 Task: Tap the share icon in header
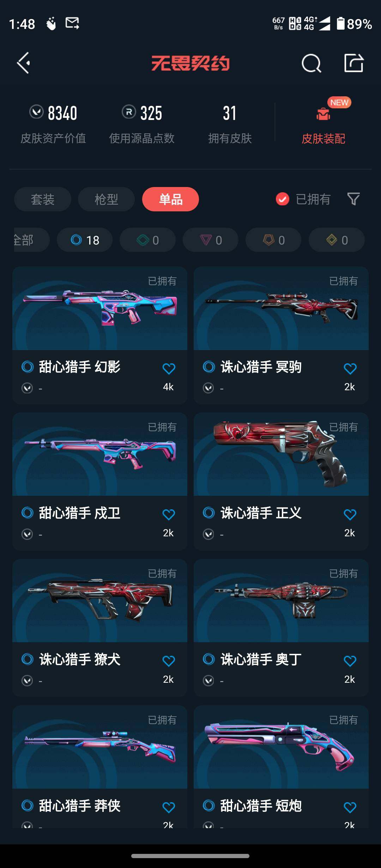(x=354, y=63)
